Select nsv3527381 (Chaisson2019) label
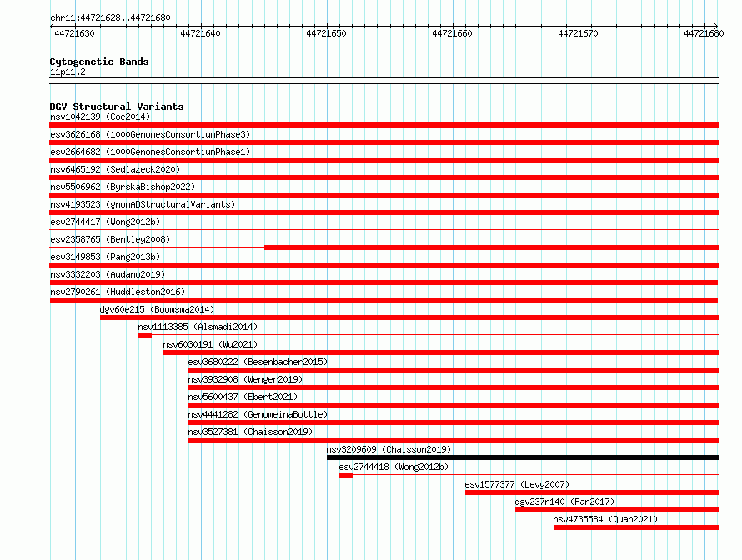Screen dimensions: 742x560 coord(250,432)
